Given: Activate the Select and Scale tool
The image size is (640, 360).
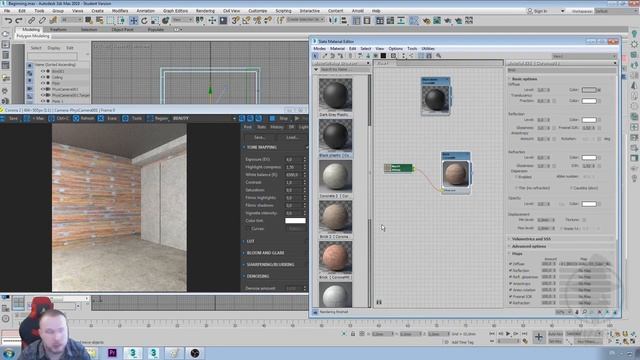Looking at the screenshot, I should point(155,20).
